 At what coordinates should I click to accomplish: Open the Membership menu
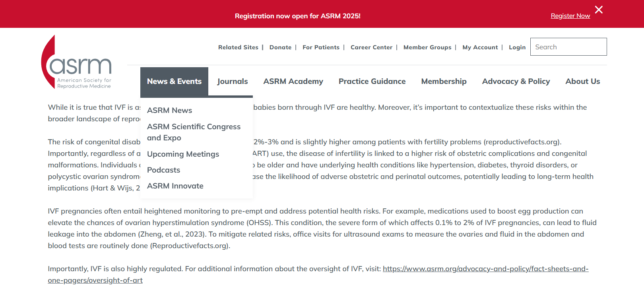tap(444, 82)
